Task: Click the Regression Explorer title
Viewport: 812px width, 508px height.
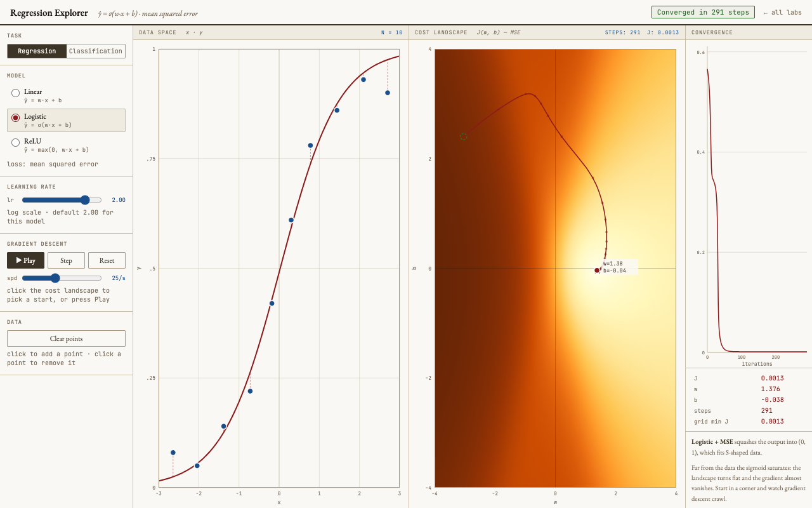Action: pyautogui.click(x=49, y=13)
